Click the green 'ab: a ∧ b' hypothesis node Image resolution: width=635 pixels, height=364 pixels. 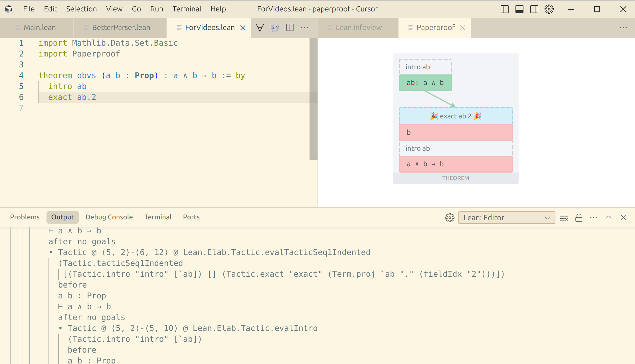425,83
